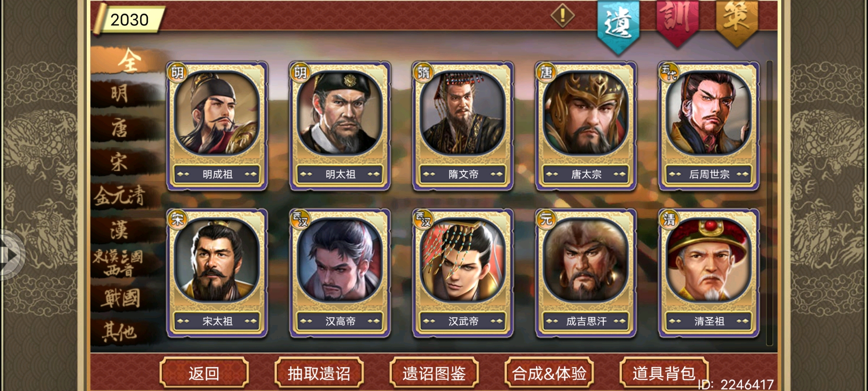Click the 抽取遗诏 button
The image size is (868, 391).
[319, 373]
